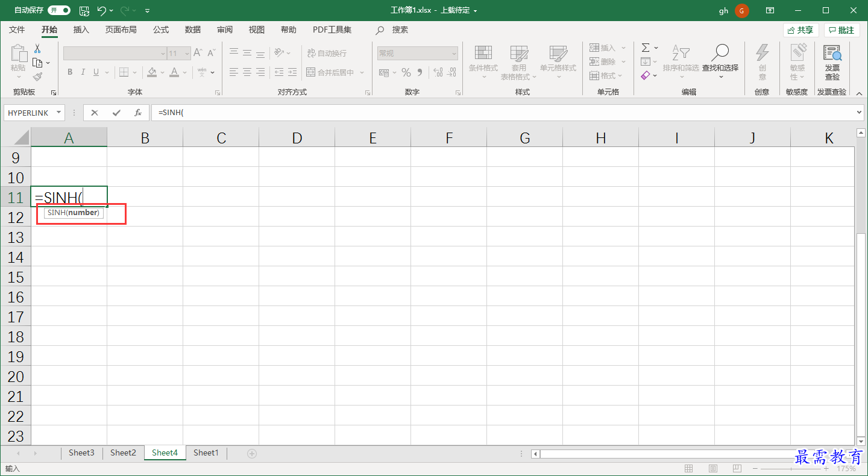Toggle Align Left
This screenshot has width=868, height=476.
[234, 72]
